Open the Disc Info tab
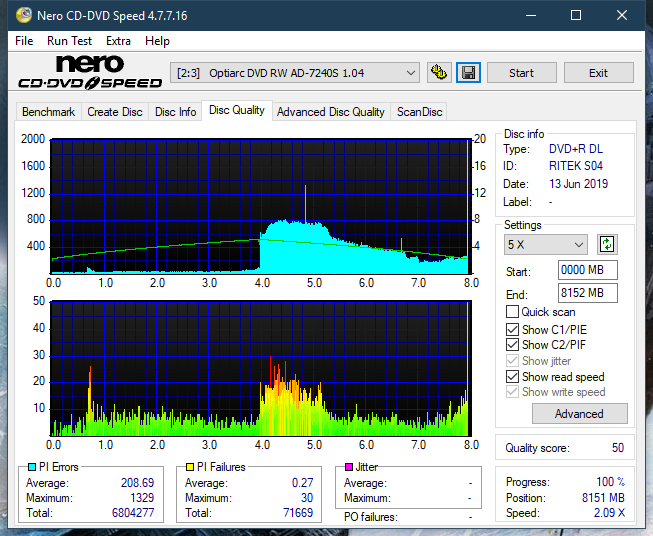Screen dimensions: 653x536 175,112
